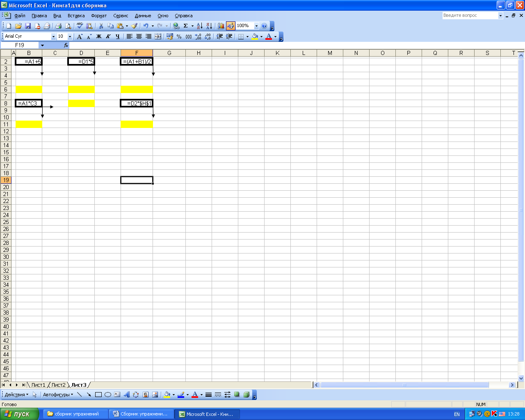Expand the Name Box dropdown
525x420 pixels.
point(42,45)
